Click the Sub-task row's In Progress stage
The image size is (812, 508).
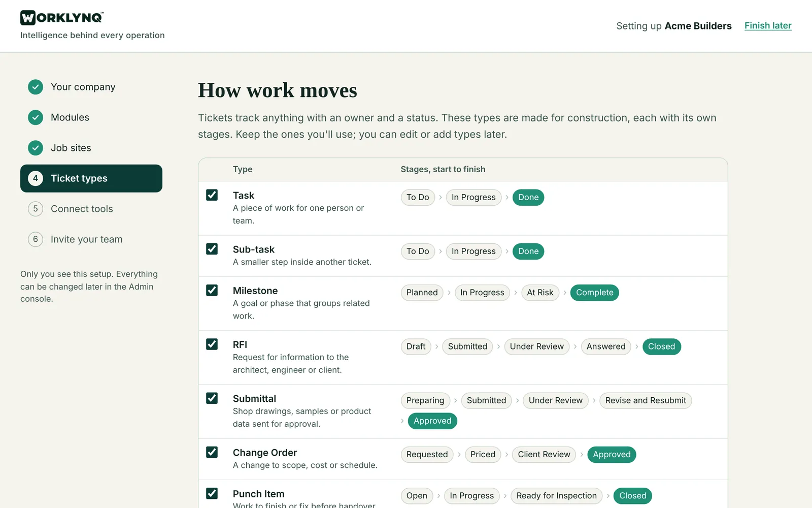coord(473,251)
